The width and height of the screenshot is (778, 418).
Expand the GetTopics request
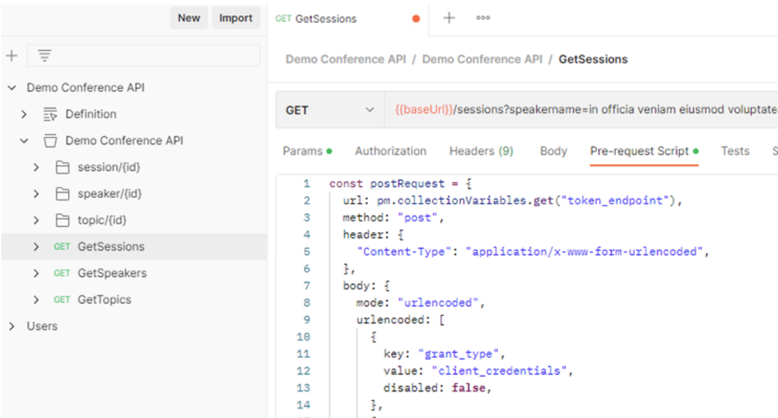pos(36,299)
